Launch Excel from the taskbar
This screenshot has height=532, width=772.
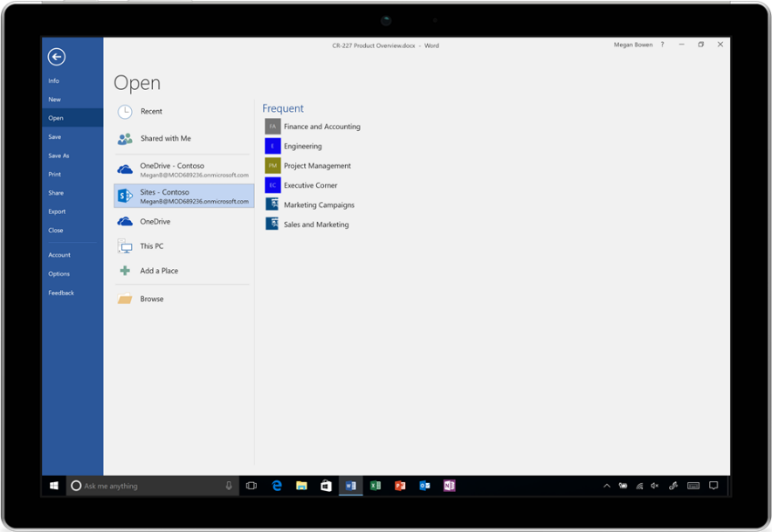coord(376,486)
